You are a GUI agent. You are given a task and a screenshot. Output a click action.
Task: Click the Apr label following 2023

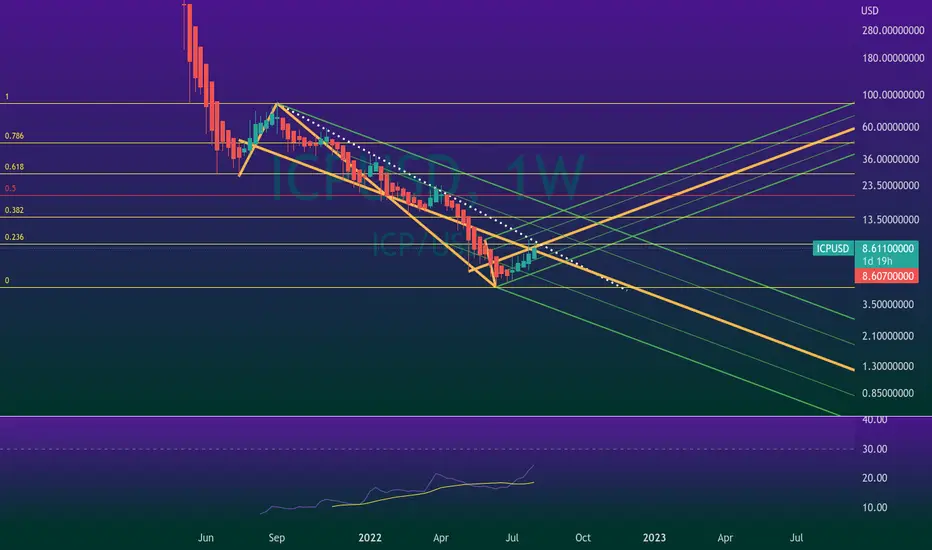click(x=725, y=538)
